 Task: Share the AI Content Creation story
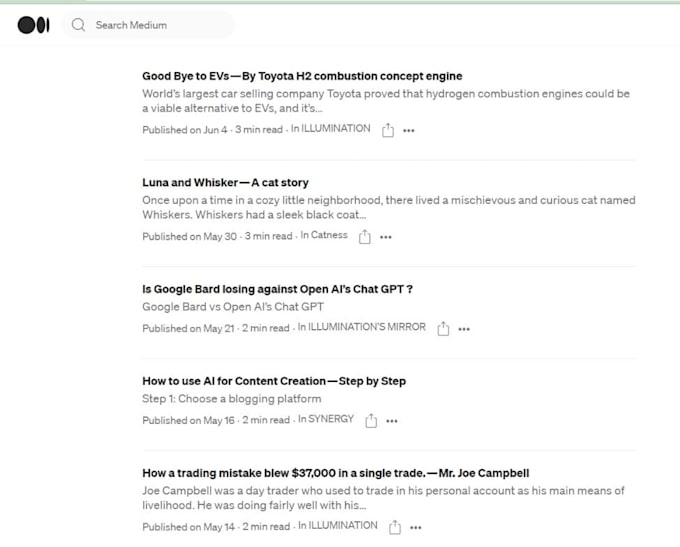click(371, 421)
